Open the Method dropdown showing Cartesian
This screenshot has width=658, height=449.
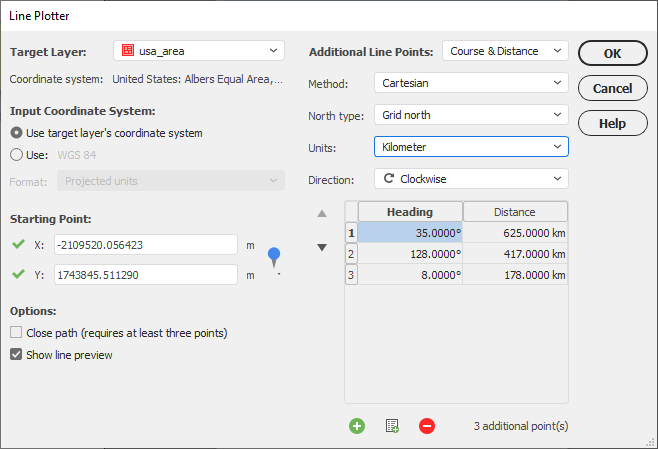471,83
